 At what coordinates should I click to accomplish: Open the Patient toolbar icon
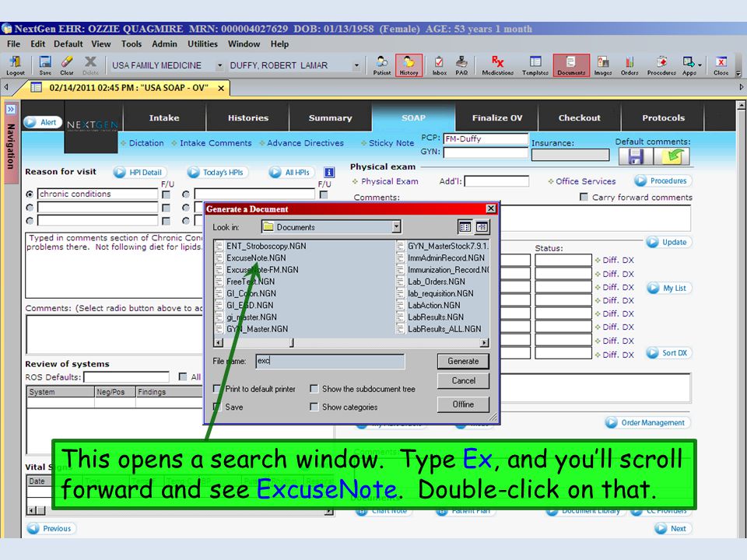click(381, 65)
